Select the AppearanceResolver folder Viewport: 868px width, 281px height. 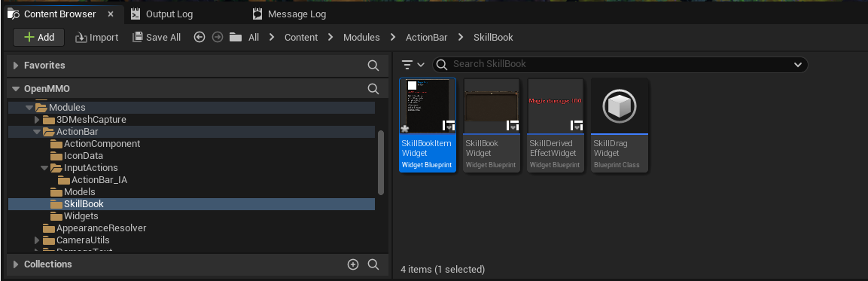[x=191, y=228]
